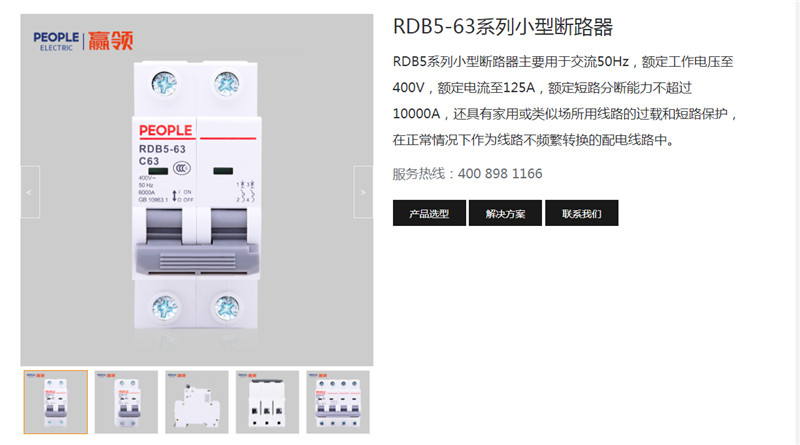This screenshot has width=800, height=445.
Task: Show the next product image
Action: [363, 192]
